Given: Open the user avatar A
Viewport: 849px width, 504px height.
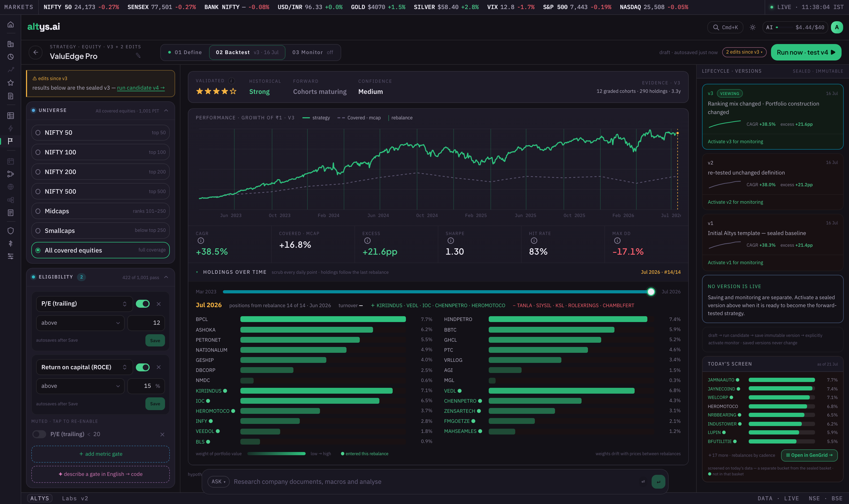Looking at the screenshot, I should 837,28.
